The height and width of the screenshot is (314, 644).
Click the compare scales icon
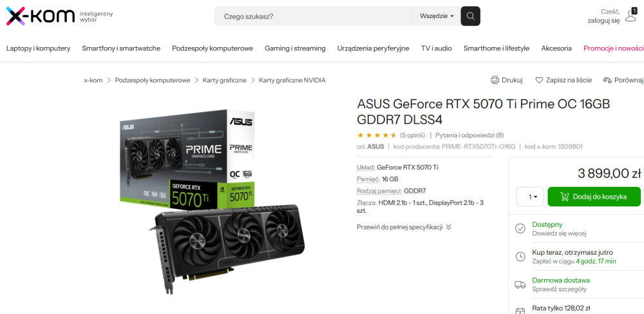pyautogui.click(x=607, y=80)
